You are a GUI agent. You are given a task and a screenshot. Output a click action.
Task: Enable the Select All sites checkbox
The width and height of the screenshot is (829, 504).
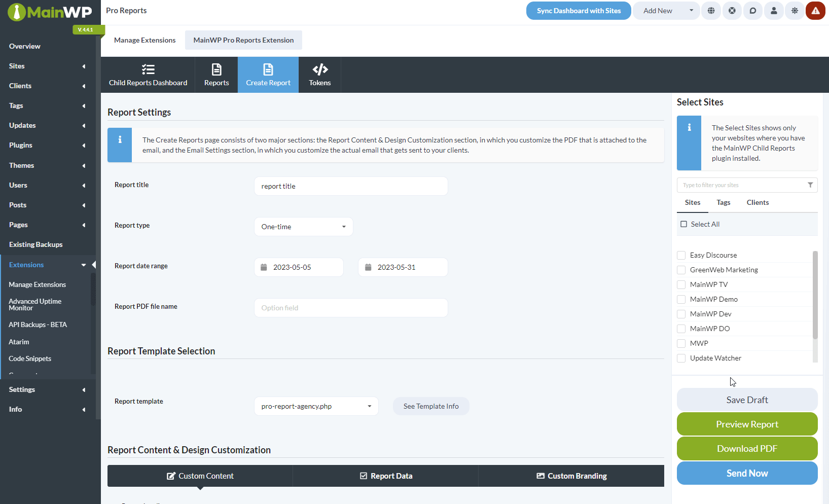coord(683,224)
